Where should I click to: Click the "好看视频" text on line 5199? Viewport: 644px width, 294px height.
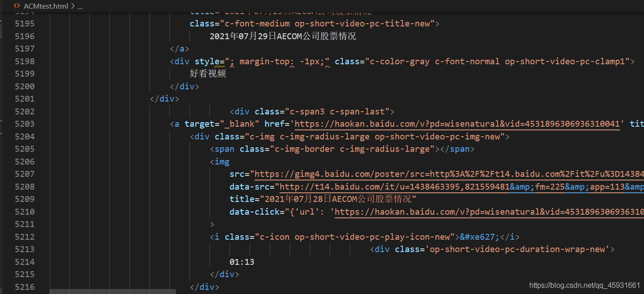(x=208, y=74)
